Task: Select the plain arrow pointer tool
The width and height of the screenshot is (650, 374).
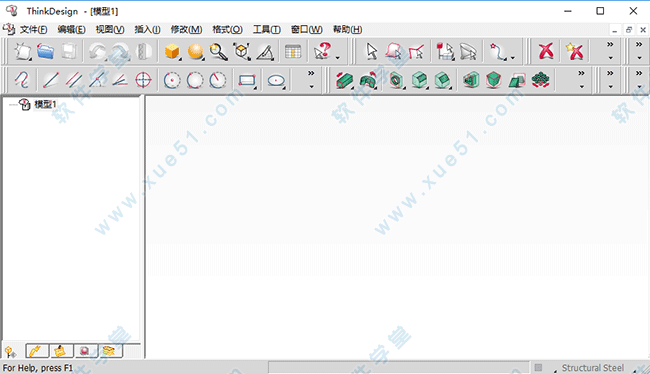Action: pos(372,51)
